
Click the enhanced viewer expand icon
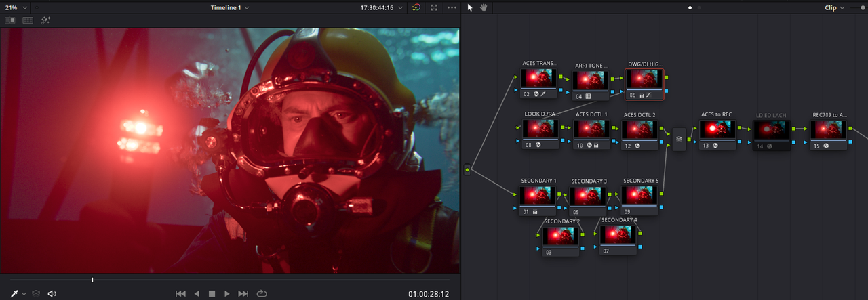(x=434, y=7)
